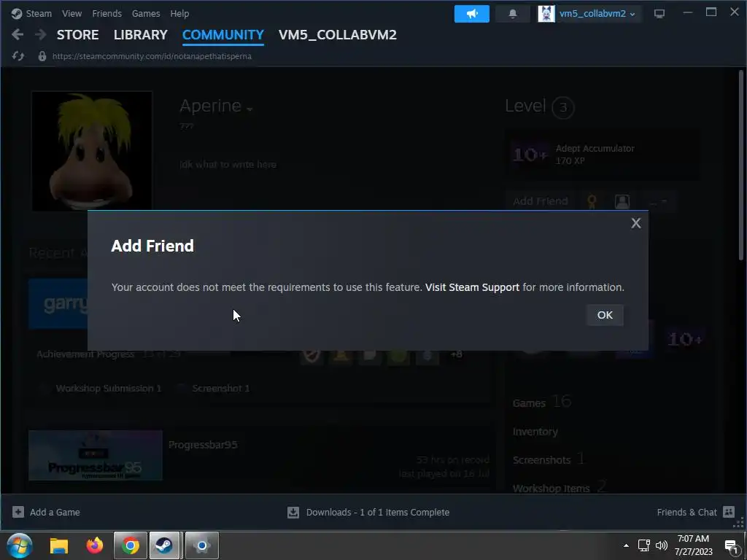Open the VM5_COLLABVM2 profile tab

[x=337, y=35]
